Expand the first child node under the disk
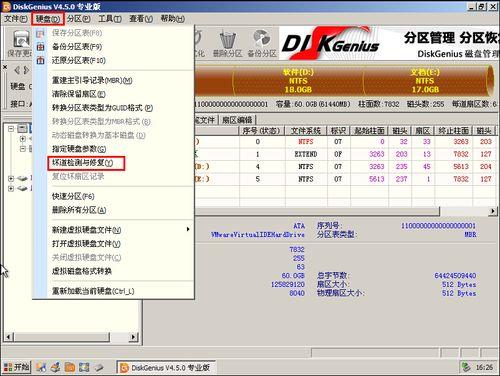This screenshot has height=376, width=500. point(22,138)
